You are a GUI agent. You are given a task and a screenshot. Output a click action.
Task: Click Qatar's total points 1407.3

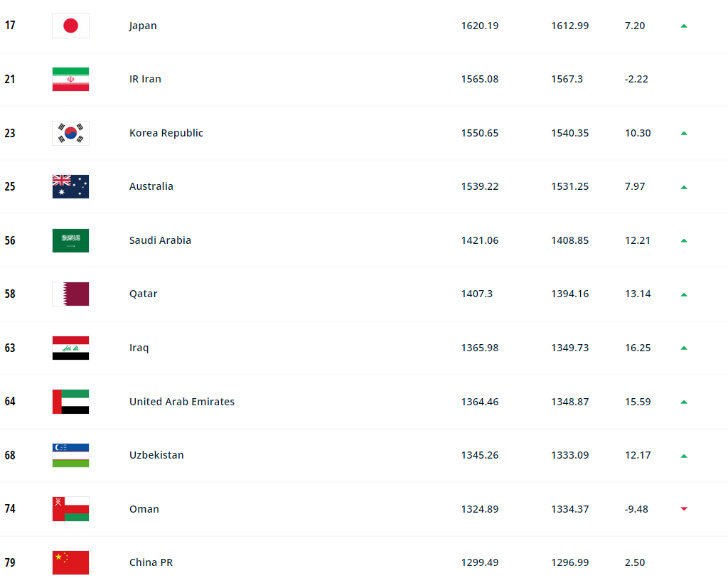click(477, 294)
